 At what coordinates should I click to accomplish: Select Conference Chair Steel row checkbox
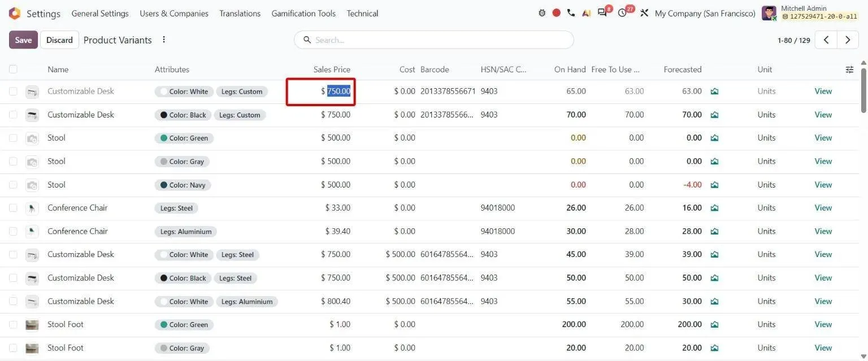click(x=13, y=208)
